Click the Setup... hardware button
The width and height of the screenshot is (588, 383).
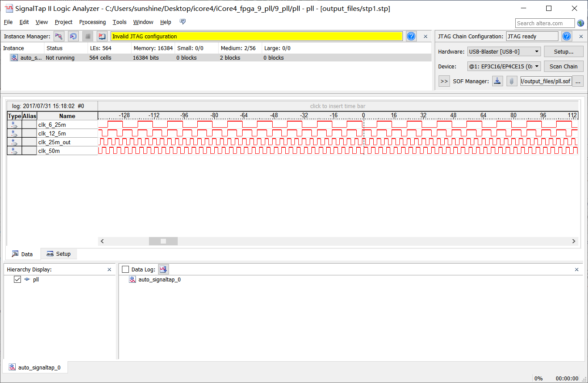[563, 51]
